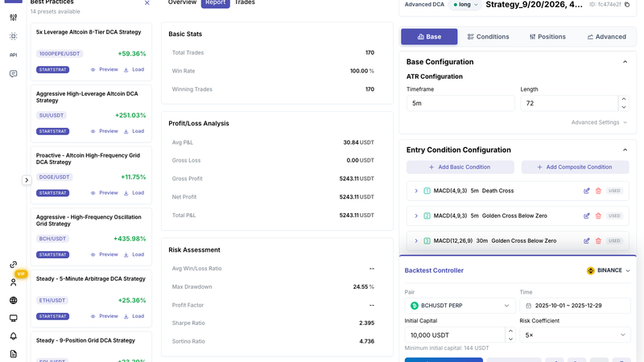This screenshot has height=362, width=644.
Task: Open the backtest Time date range picker
Action: [x=575, y=306]
